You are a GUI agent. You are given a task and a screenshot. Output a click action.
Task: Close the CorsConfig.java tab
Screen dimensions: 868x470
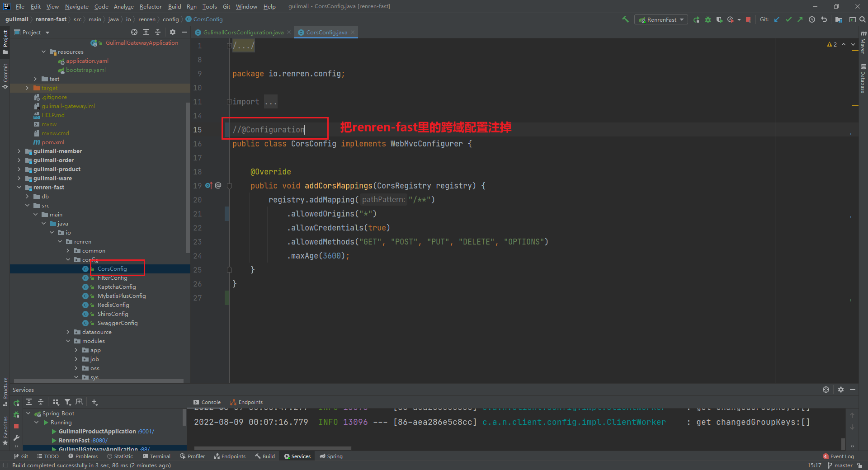pyautogui.click(x=353, y=32)
